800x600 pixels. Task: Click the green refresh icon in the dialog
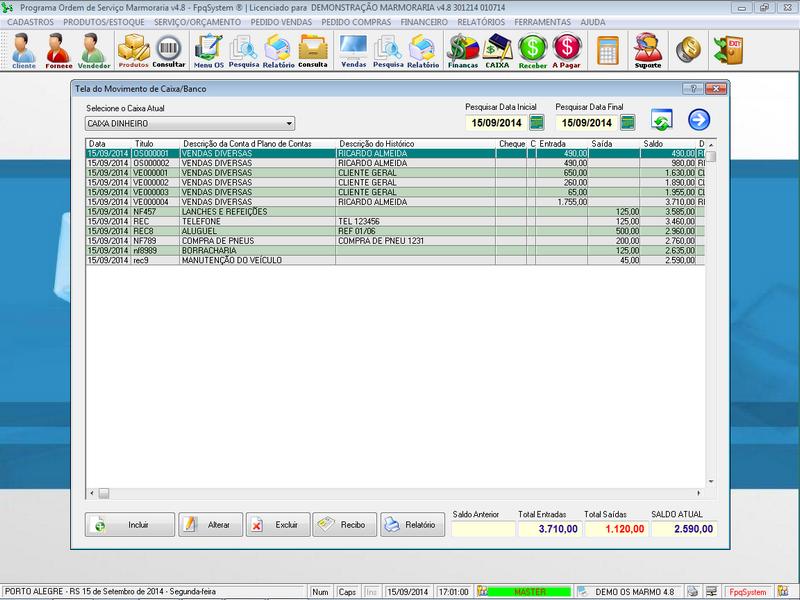(661, 121)
